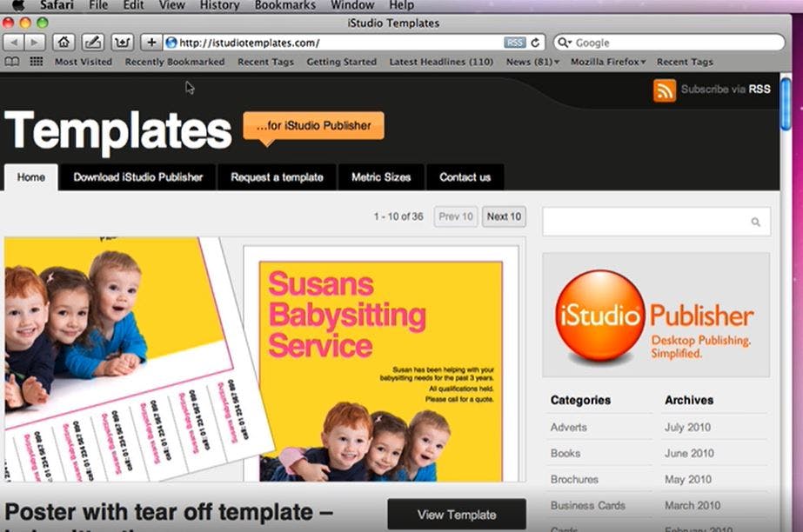
Task: Select the Home tab
Action: pyautogui.click(x=31, y=177)
